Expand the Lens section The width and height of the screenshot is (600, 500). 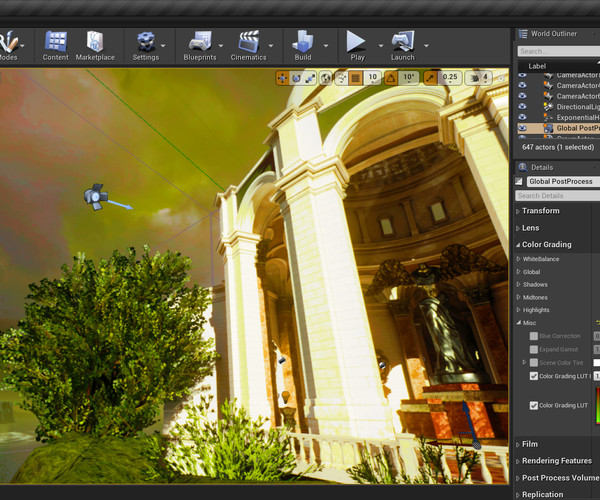coord(518,228)
